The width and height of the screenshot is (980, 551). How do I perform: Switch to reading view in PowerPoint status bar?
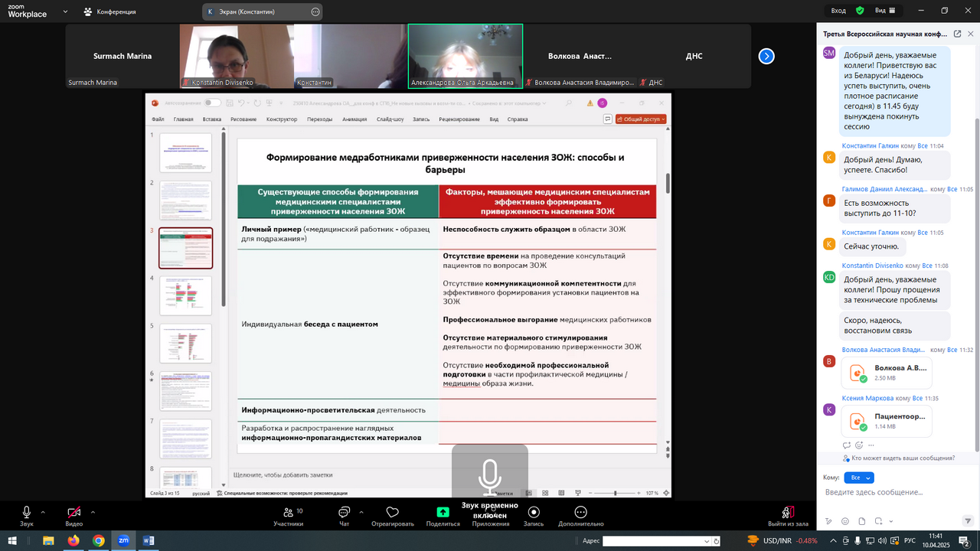(561, 493)
